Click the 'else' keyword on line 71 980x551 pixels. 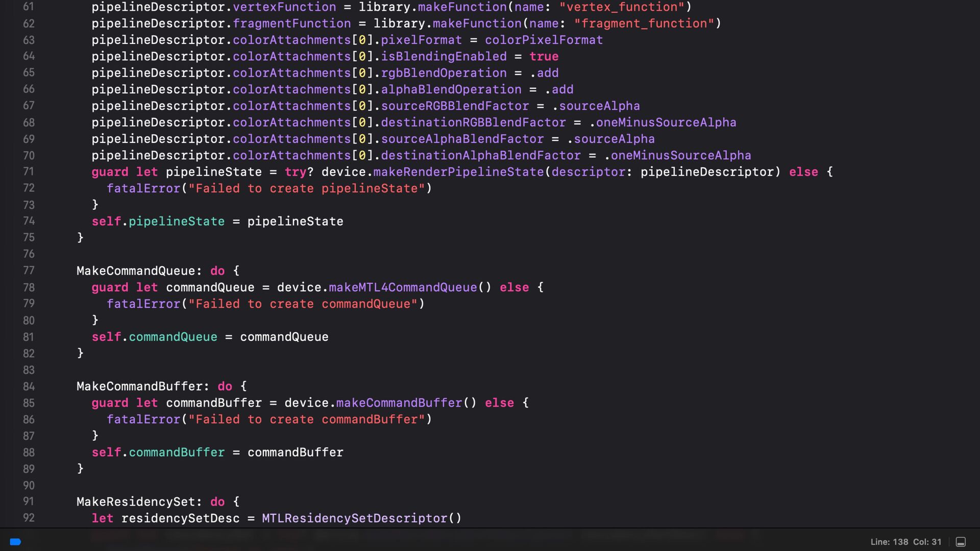tap(803, 172)
